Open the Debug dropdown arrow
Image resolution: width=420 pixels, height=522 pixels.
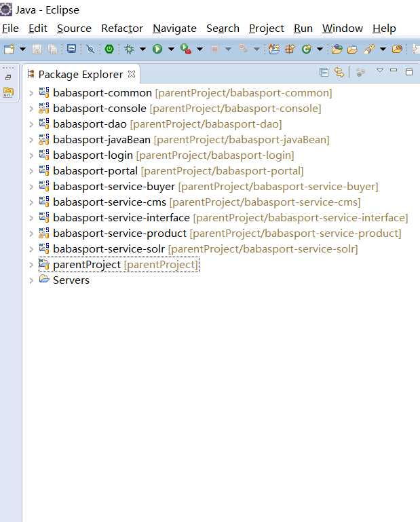tap(142, 50)
